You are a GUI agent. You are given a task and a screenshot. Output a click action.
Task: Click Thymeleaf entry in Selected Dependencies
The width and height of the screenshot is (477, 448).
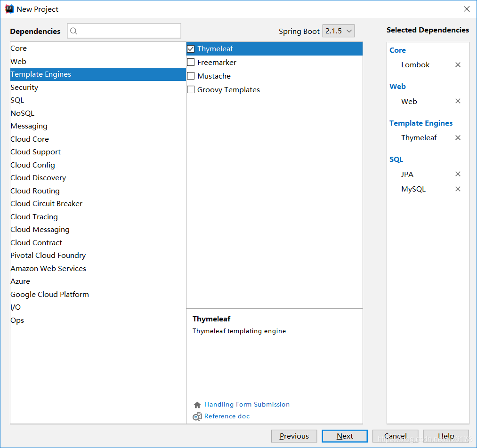pyautogui.click(x=419, y=138)
